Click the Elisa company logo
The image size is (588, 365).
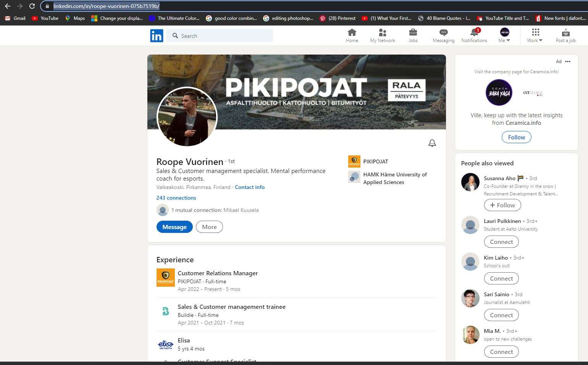tap(166, 345)
